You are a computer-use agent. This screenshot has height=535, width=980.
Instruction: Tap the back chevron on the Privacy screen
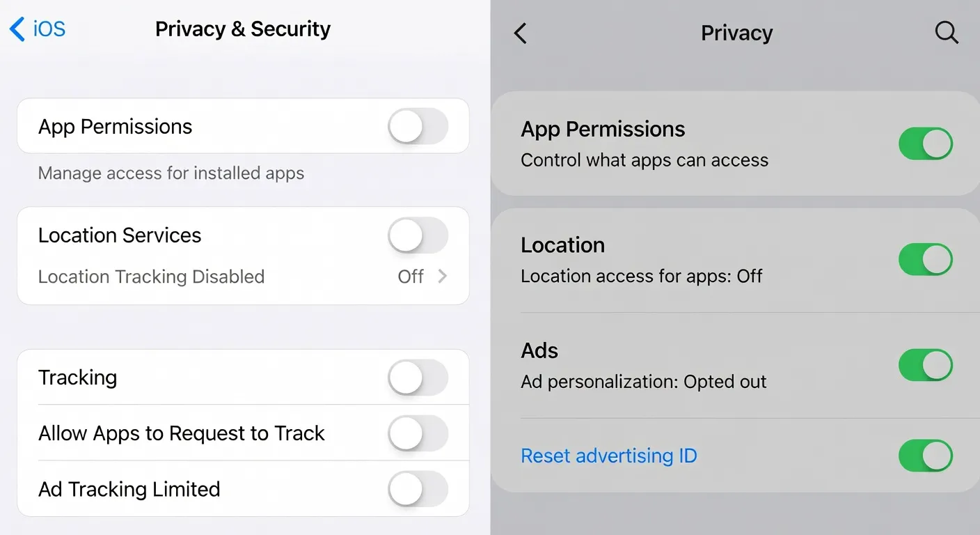point(520,33)
